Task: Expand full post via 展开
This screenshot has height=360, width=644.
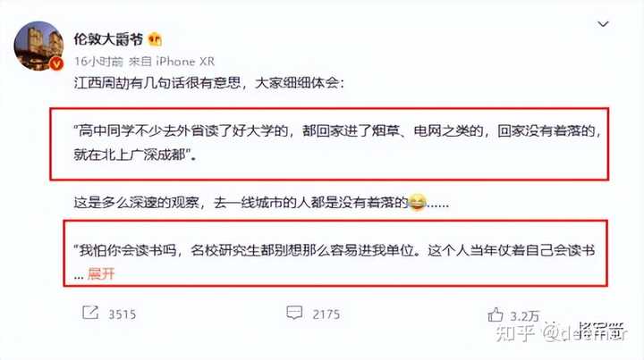Action: point(101,273)
